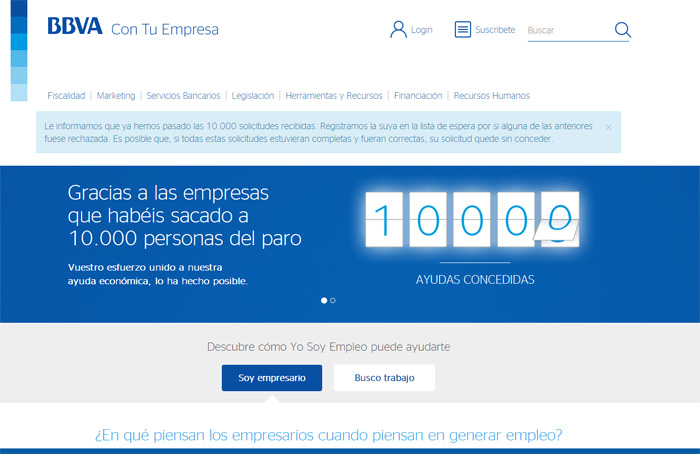Image resolution: width=700 pixels, height=454 pixels.
Task: Click the Busco trabajo button
Action: (x=384, y=378)
